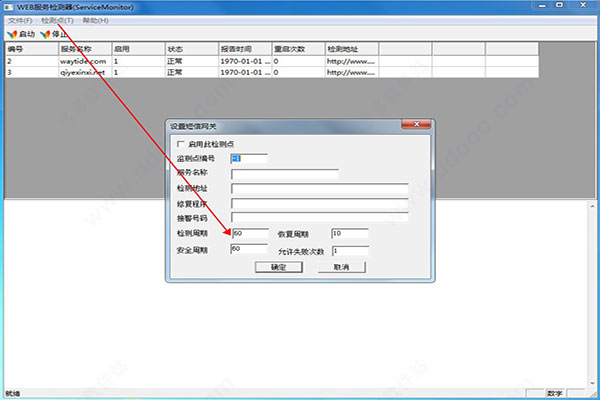Viewport: 600px width, 400px height.
Task: Open the 检测点(T) menu
Action: coord(57,21)
